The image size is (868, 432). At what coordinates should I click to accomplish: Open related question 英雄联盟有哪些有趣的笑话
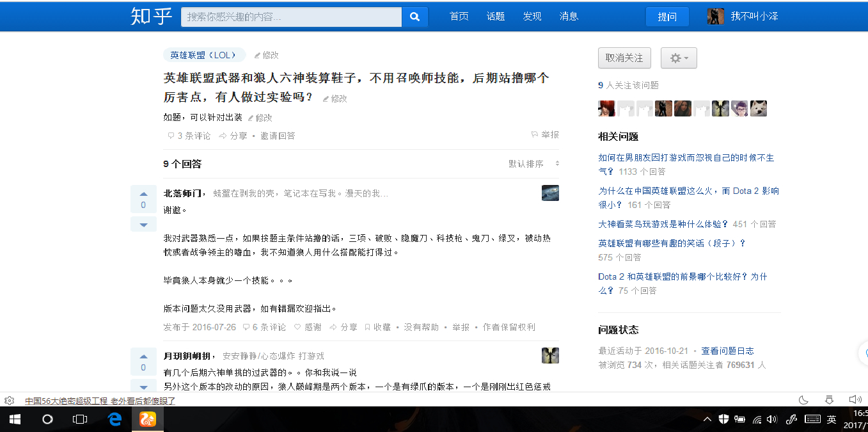672,243
